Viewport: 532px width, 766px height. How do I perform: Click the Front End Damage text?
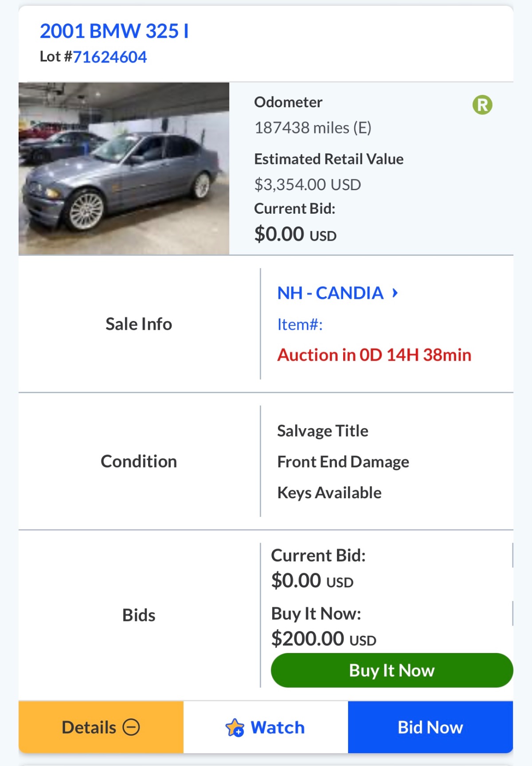pos(343,462)
